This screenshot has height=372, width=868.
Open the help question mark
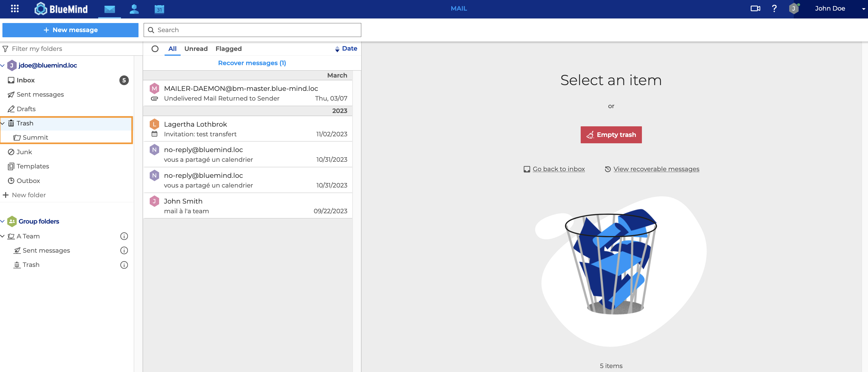point(774,8)
